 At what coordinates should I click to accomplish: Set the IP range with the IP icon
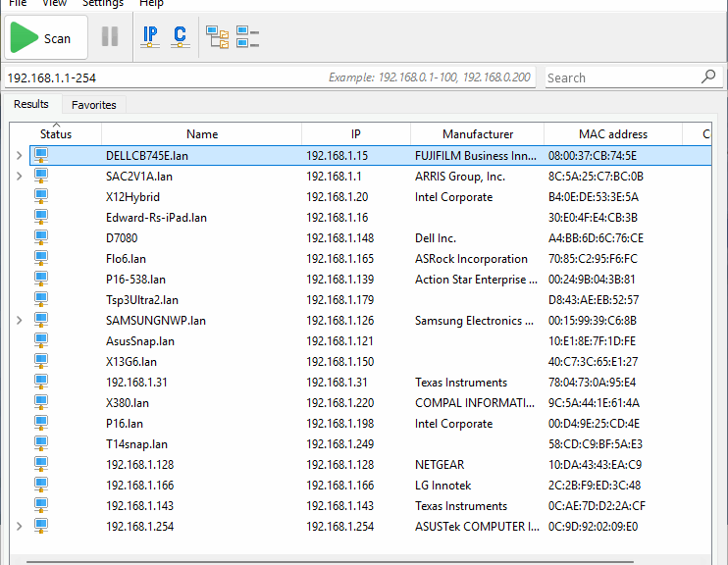pyautogui.click(x=150, y=36)
